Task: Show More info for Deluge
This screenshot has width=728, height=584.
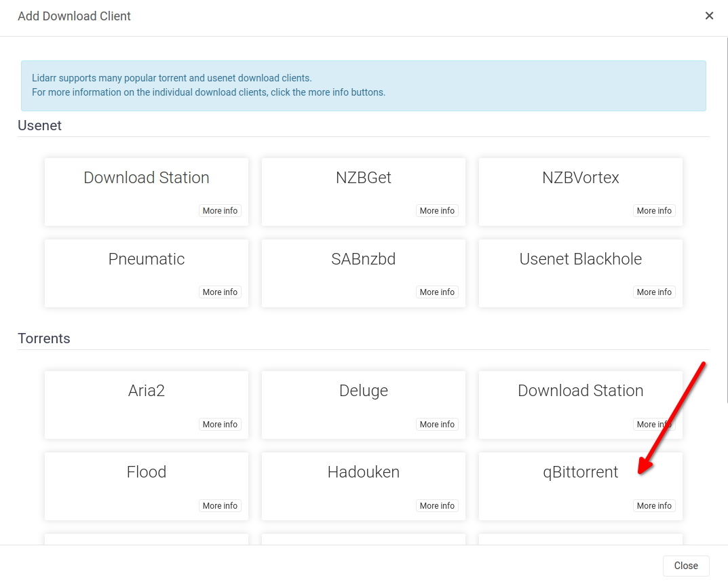Action: click(x=437, y=425)
